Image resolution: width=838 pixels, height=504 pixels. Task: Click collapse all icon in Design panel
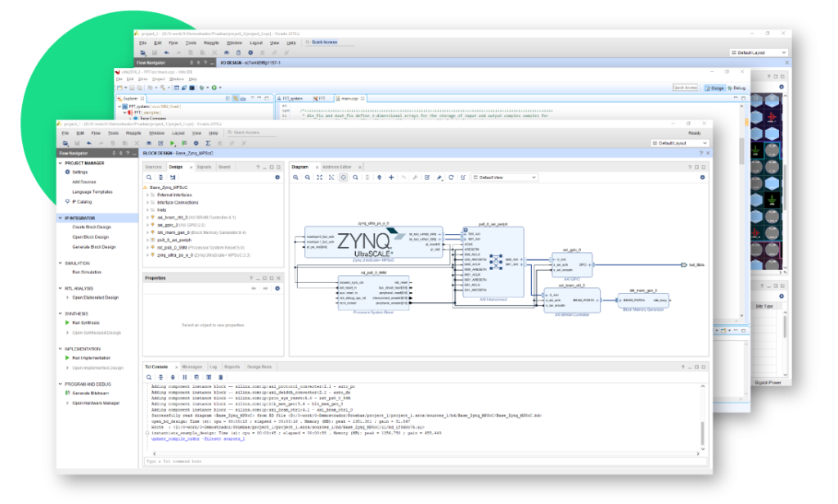(160, 178)
